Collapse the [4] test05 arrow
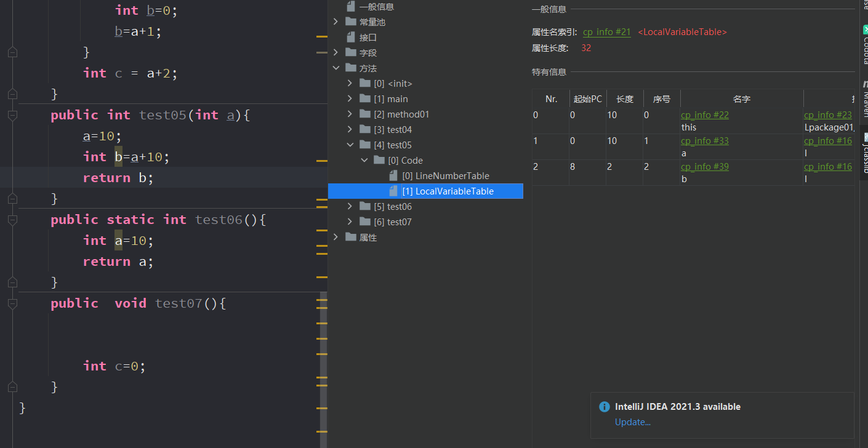 coord(350,145)
